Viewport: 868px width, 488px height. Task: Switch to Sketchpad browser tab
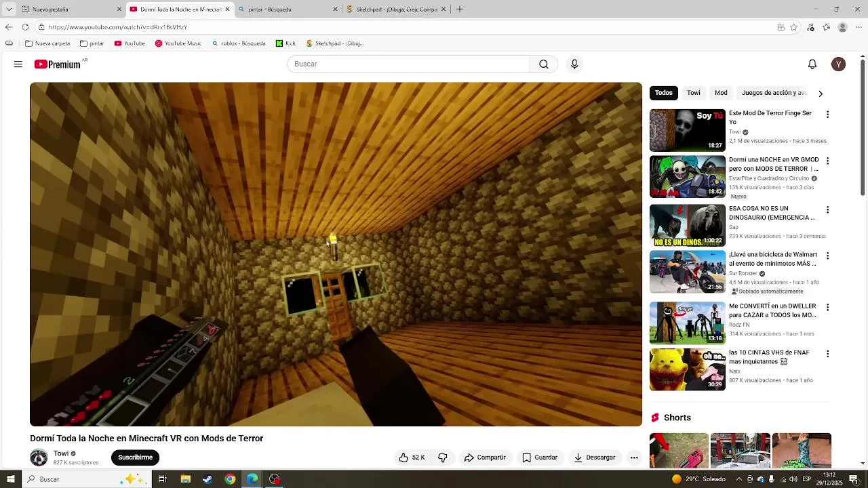[396, 9]
